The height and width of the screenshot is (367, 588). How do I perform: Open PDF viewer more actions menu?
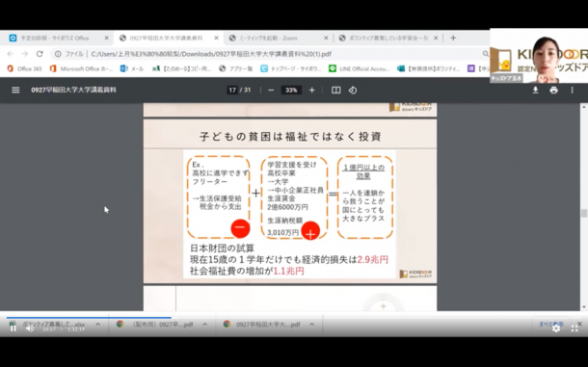[572, 90]
